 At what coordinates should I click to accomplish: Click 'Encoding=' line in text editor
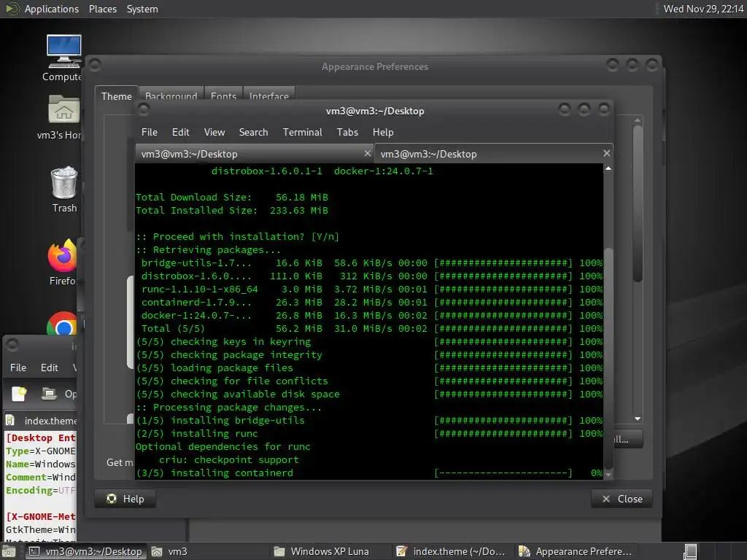(x=41, y=490)
